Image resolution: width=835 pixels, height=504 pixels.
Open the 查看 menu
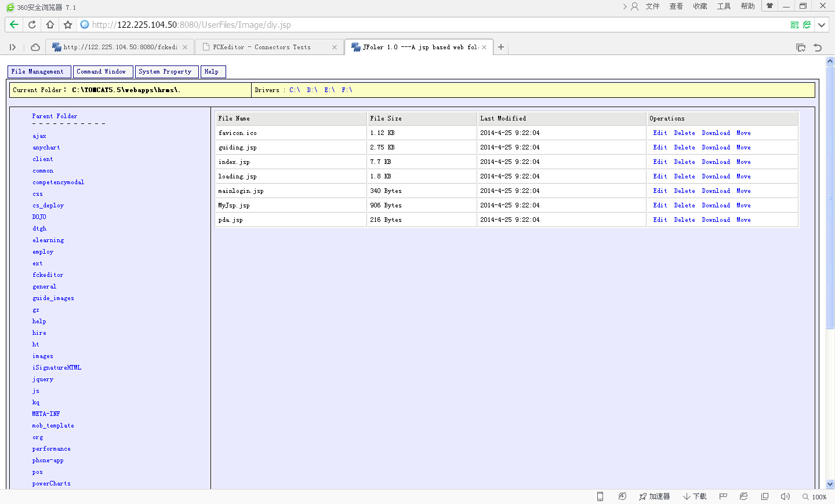coord(676,6)
